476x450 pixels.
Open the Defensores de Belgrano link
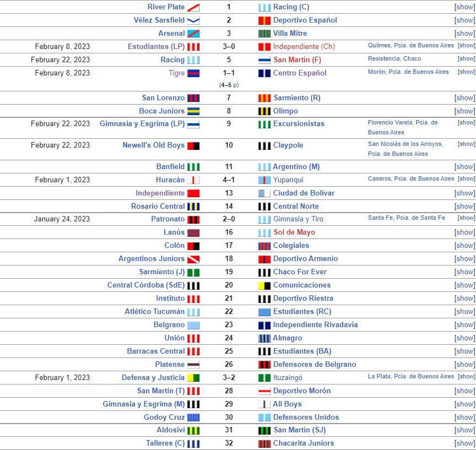pos(315,365)
